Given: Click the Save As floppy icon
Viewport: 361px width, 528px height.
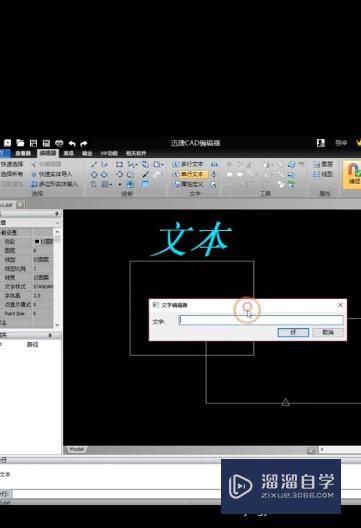Looking at the screenshot, I should tap(46, 143).
